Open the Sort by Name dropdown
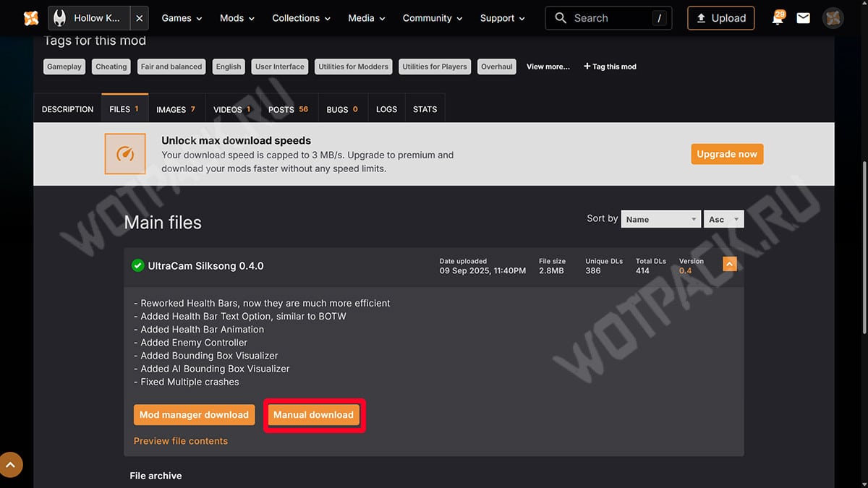The image size is (868, 488). 662,219
